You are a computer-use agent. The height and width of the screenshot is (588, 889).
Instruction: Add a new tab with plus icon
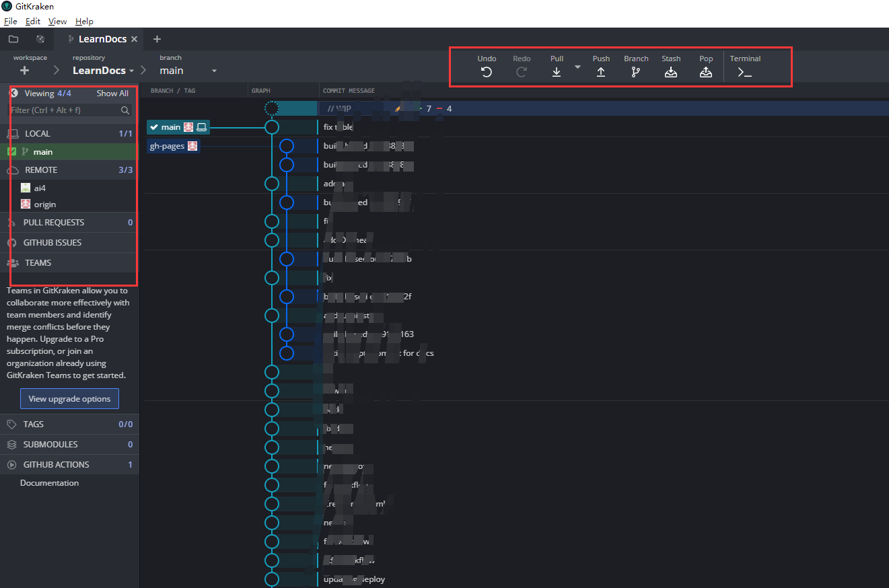click(157, 39)
